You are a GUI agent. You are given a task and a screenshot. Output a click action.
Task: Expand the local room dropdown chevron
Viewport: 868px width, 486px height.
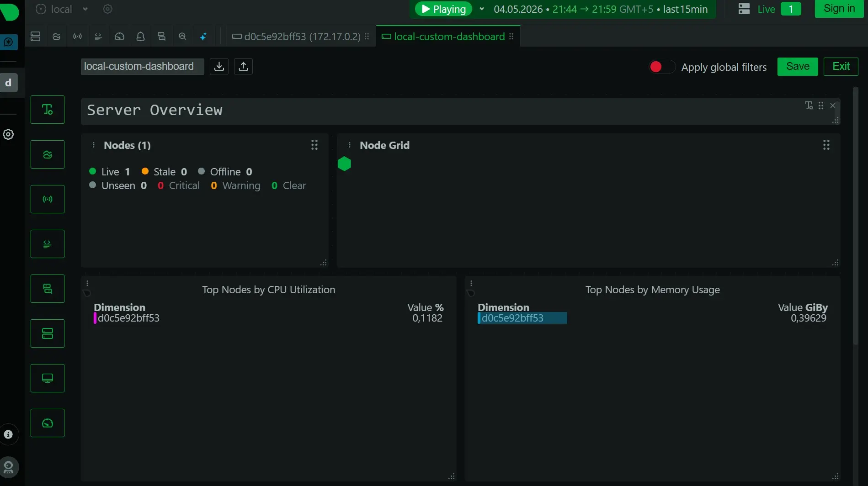(x=85, y=9)
